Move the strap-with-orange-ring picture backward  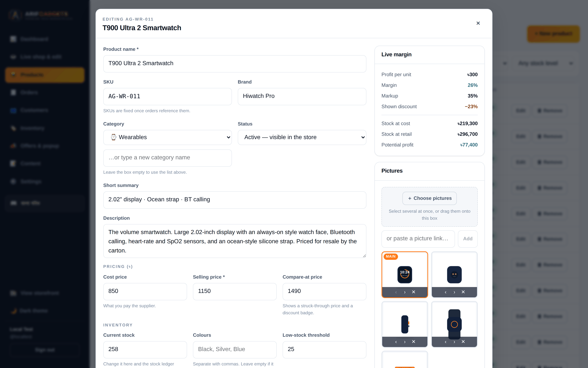tap(446, 342)
